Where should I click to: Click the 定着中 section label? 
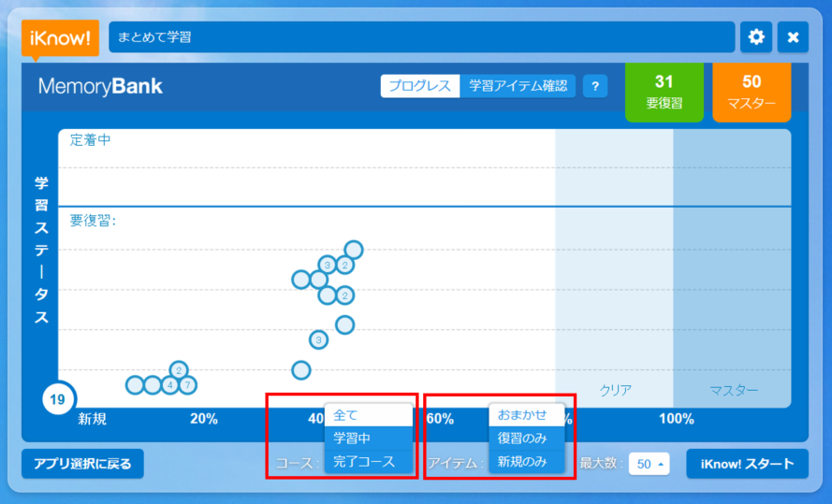point(90,140)
